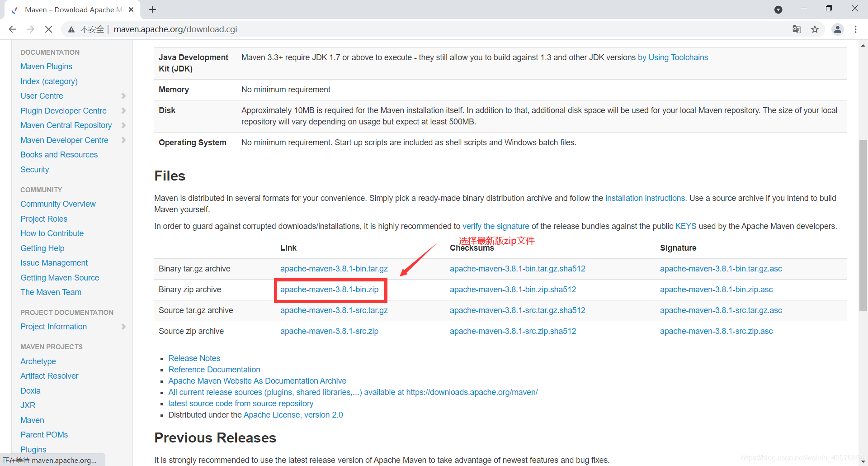Click the not-secure warning icon

[71, 29]
